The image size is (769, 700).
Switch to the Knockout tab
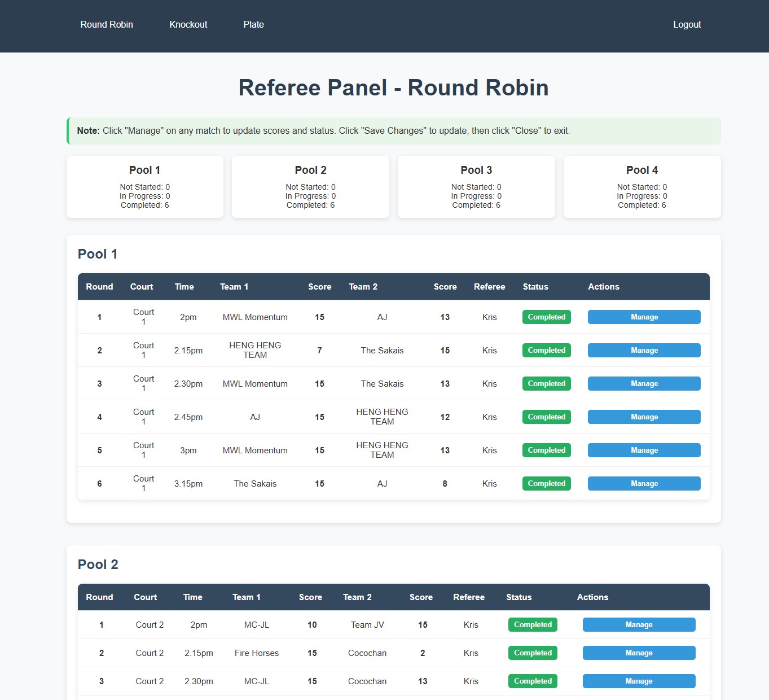(188, 25)
